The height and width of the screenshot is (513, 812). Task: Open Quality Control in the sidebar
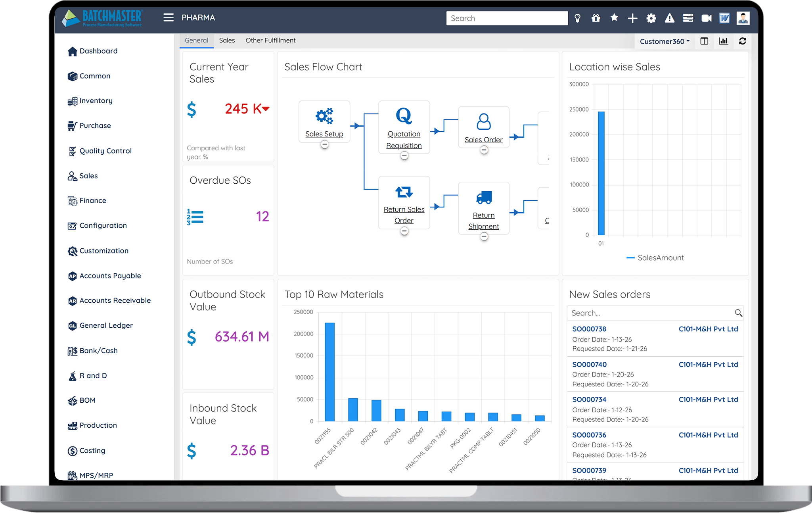pos(105,151)
